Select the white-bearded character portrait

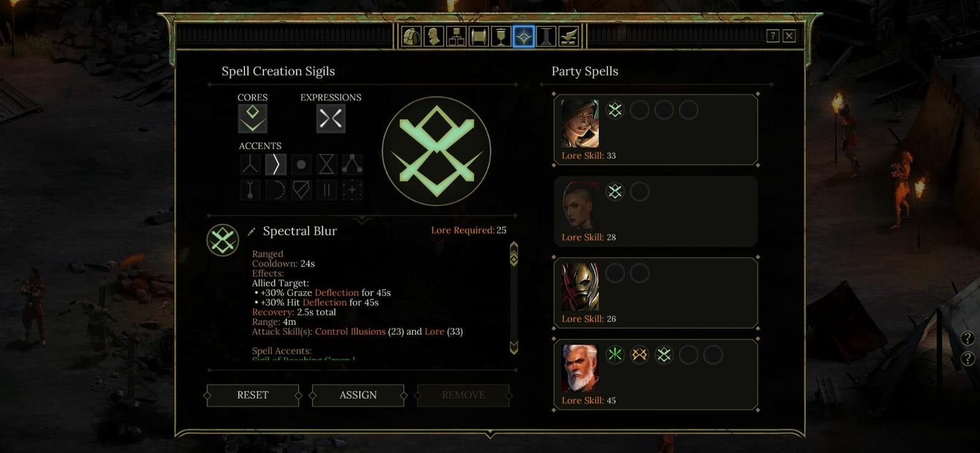pyautogui.click(x=580, y=369)
